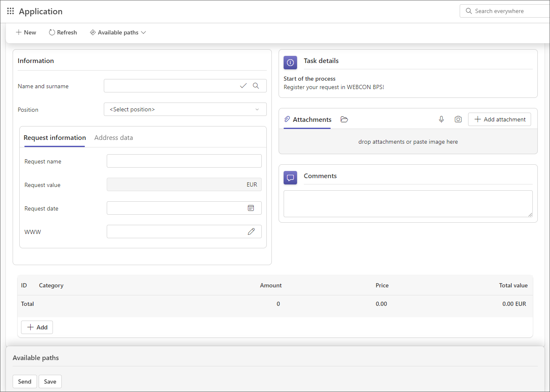Click the Save path button
The image size is (550, 392).
tap(50, 381)
